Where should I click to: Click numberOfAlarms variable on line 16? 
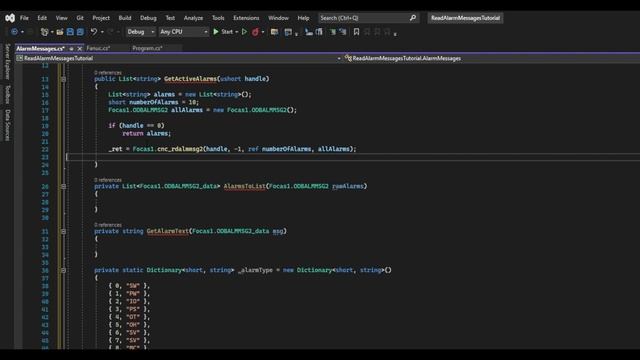point(153,102)
